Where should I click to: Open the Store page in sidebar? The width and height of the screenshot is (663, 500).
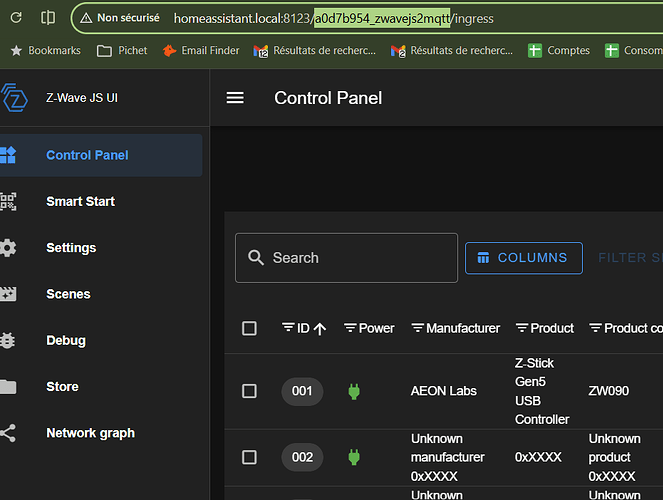click(x=62, y=387)
